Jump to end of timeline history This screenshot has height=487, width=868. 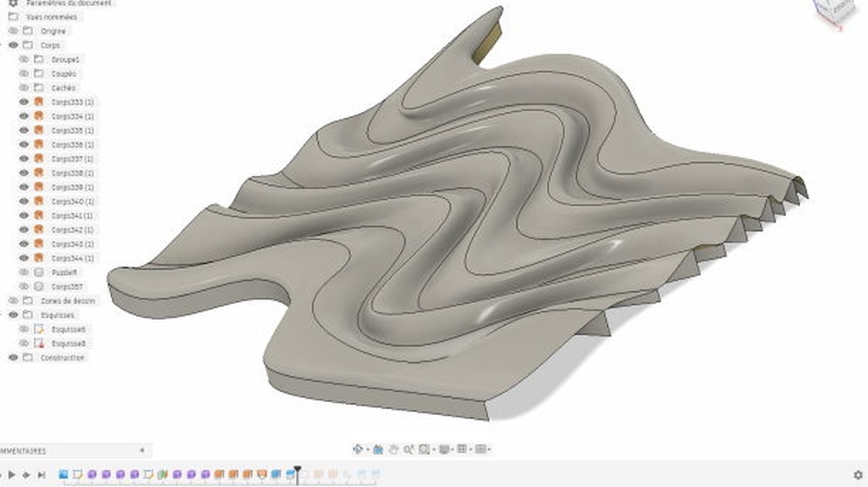tap(42, 475)
